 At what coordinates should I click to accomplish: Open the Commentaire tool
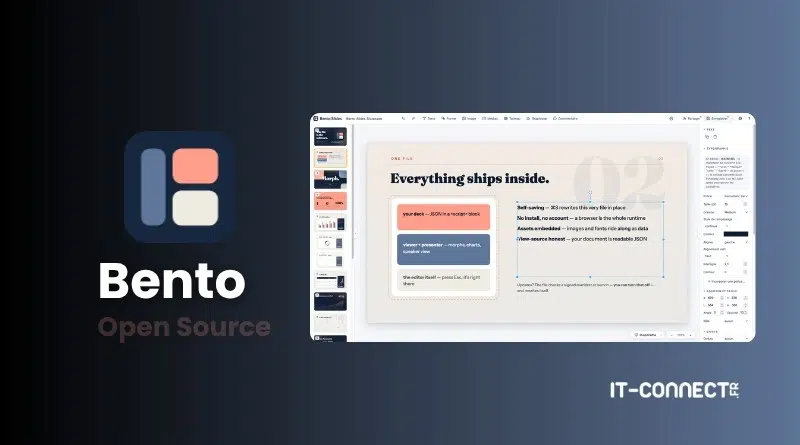pyautogui.click(x=565, y=118)
